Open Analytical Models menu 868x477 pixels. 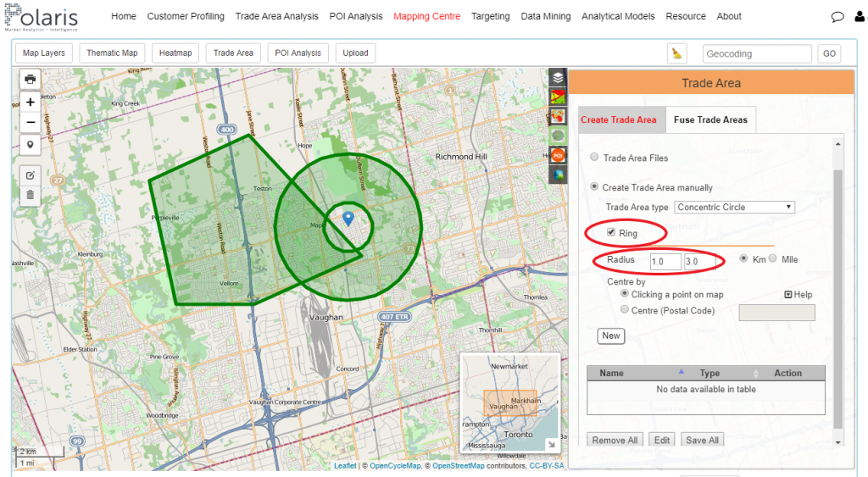(618, 17)
